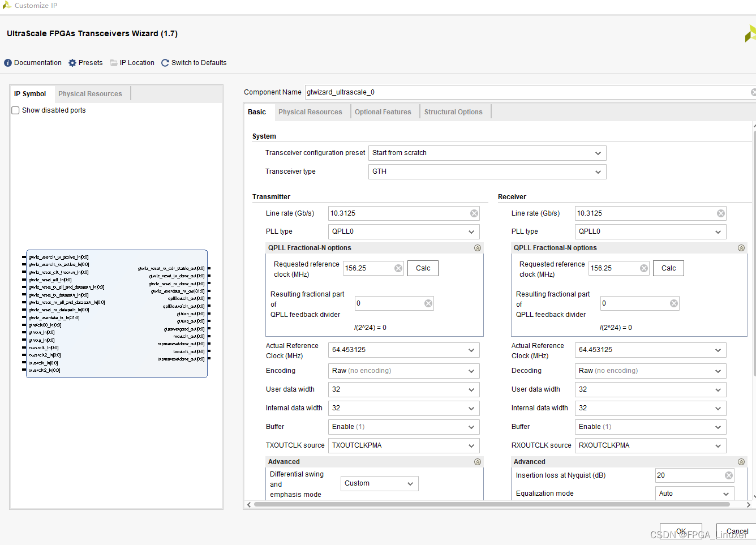Click the Receiver Calc button
The height and width of the screenshot is (545, 756).
(669, 268)
